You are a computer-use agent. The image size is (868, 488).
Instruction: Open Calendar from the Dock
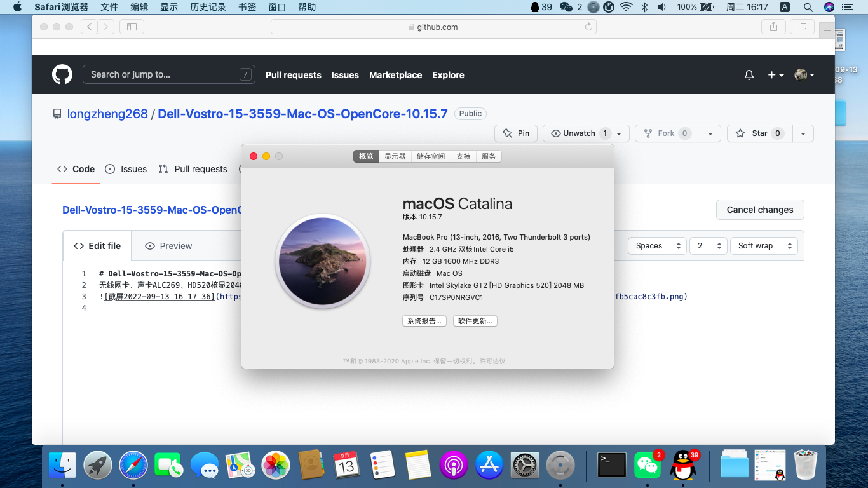point(347,466)
